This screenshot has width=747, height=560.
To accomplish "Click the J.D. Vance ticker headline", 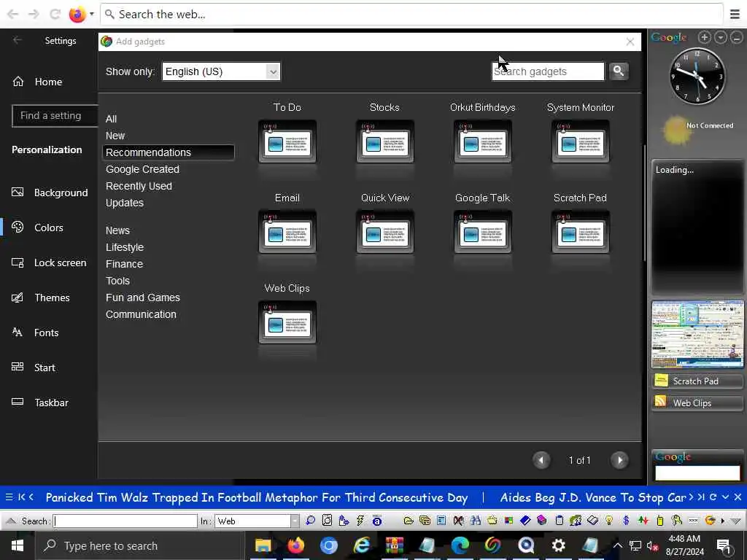I will coord(592,497).
